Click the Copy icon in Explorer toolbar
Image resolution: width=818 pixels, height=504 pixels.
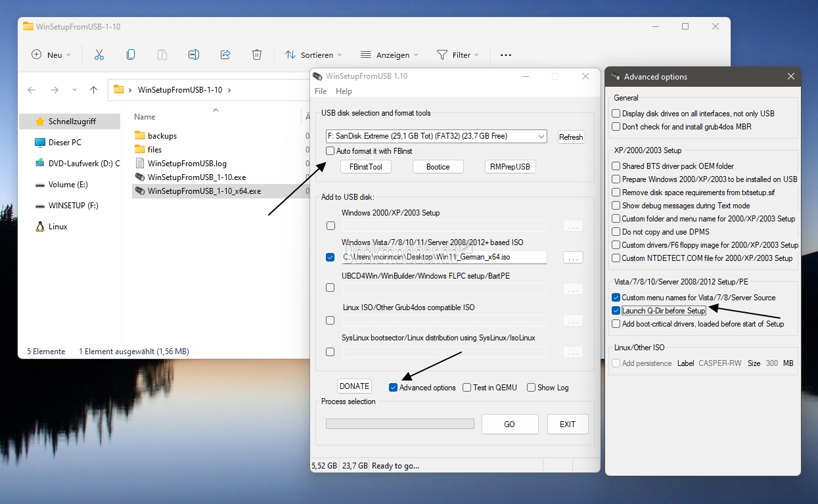pos(131,55)
